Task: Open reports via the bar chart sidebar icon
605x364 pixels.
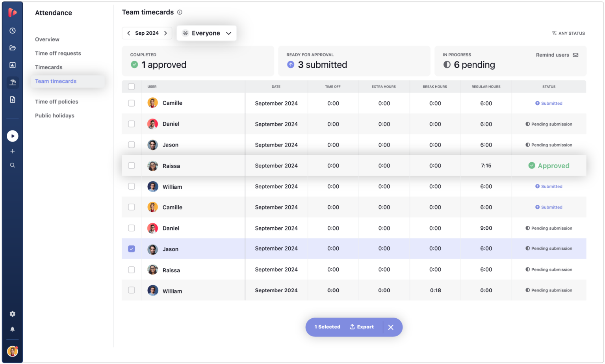Action: click(x=12, y=65)
